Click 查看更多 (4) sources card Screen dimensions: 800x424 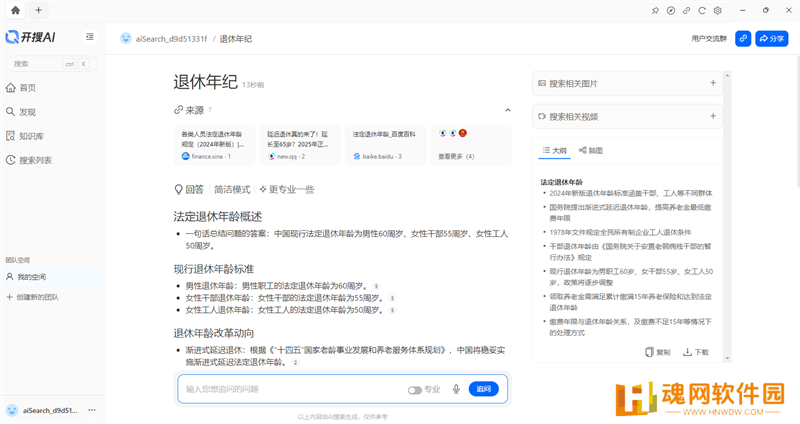[x=471, y=145]
